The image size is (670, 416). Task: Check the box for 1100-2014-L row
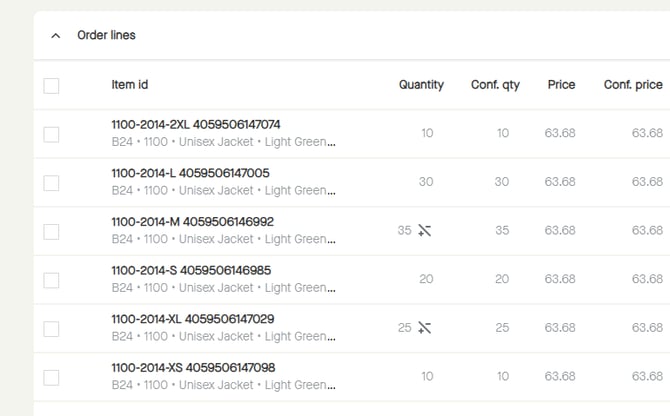51,183
